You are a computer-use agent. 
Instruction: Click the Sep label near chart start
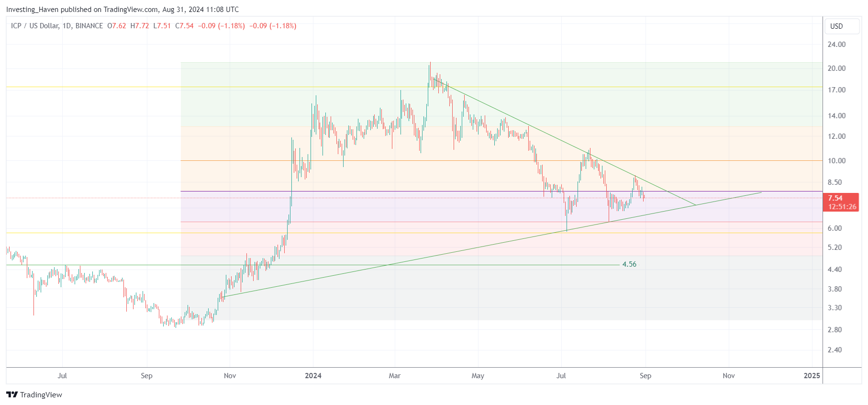[x=147, y=376]
